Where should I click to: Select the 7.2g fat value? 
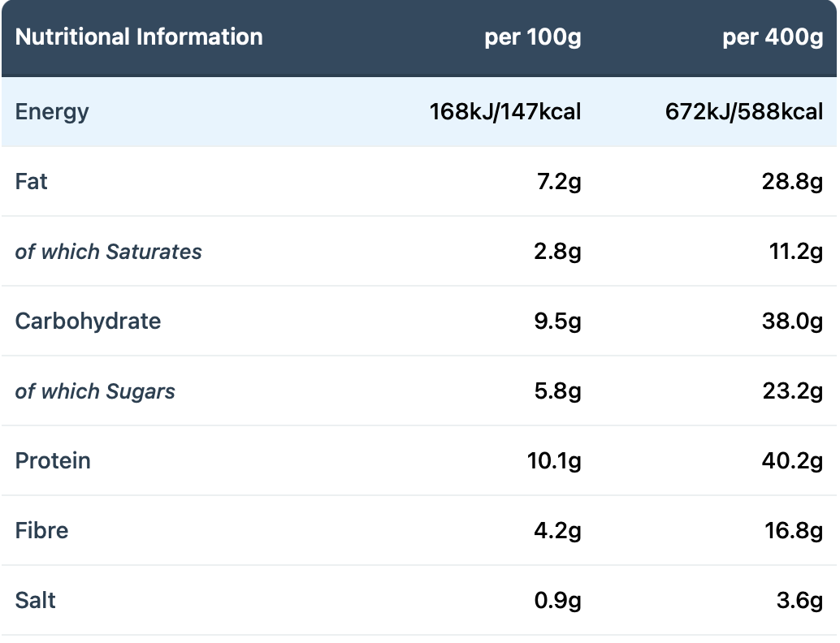pyautogui.click(x=559, y=183)
